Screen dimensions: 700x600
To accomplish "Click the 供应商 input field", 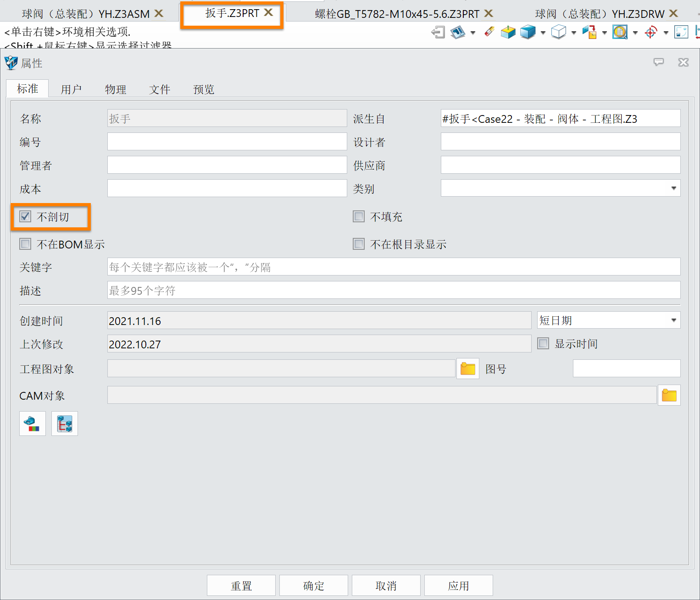I will (561, 165).
